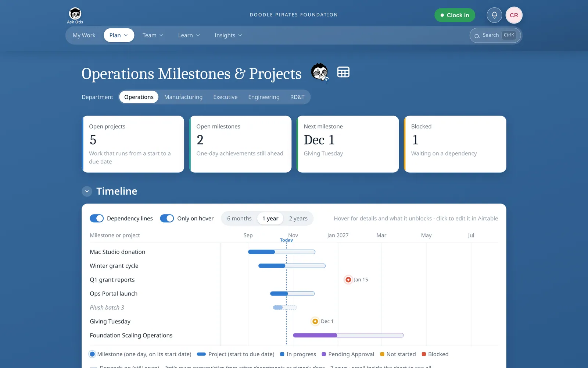
Task: Switch to the Manufacturing department tab
Action: (183, 97)
